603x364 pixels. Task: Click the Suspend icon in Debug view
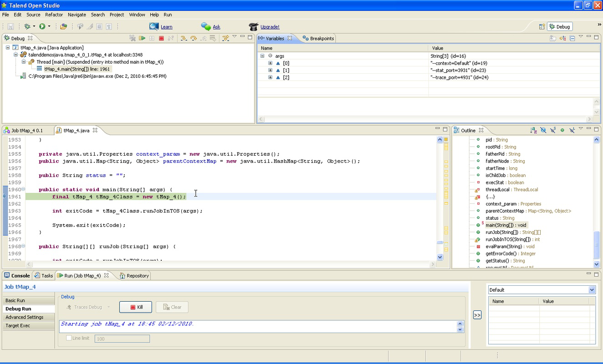coord(152,38)
